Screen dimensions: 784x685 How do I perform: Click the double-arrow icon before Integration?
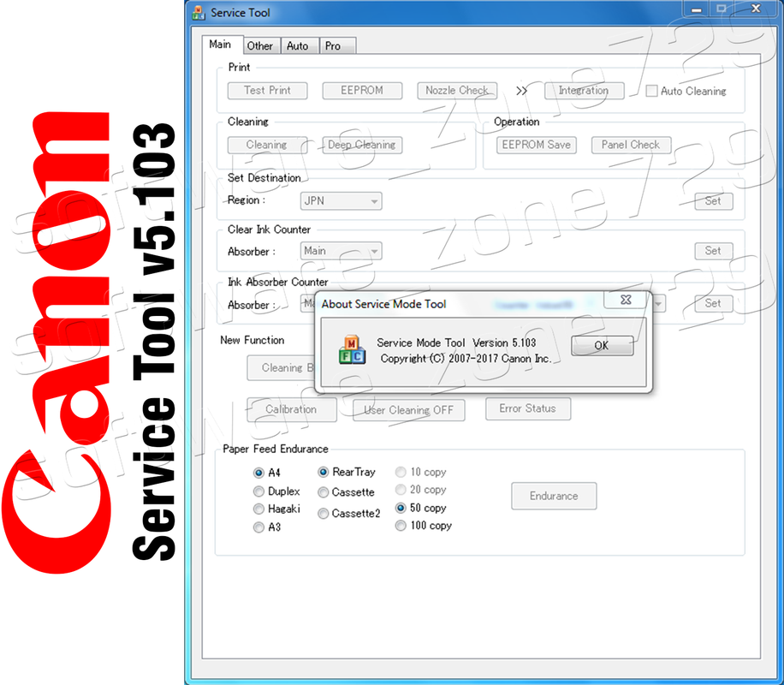point(521,91)
